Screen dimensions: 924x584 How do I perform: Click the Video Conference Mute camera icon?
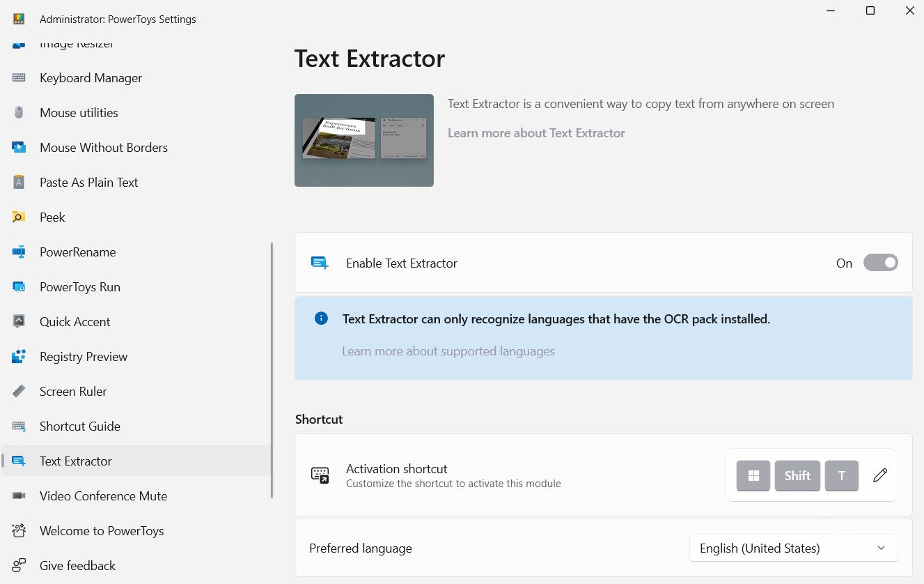(x=19, y=495)
